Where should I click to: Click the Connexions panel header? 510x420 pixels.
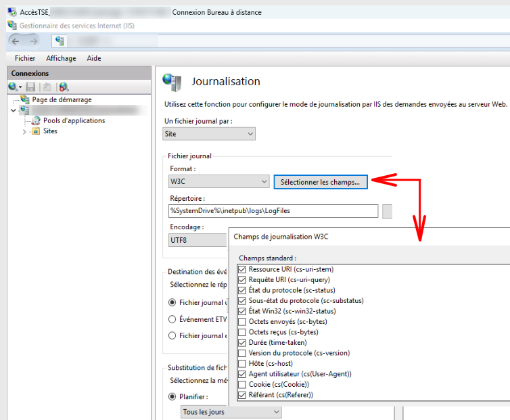pyautogui.click(x=79, y=73)
